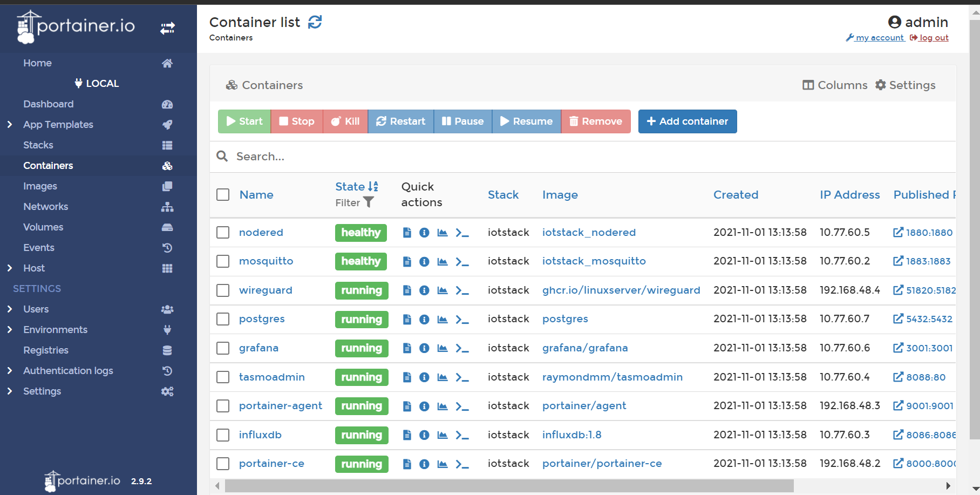Open the portainer-agent container link

point(280,406)
